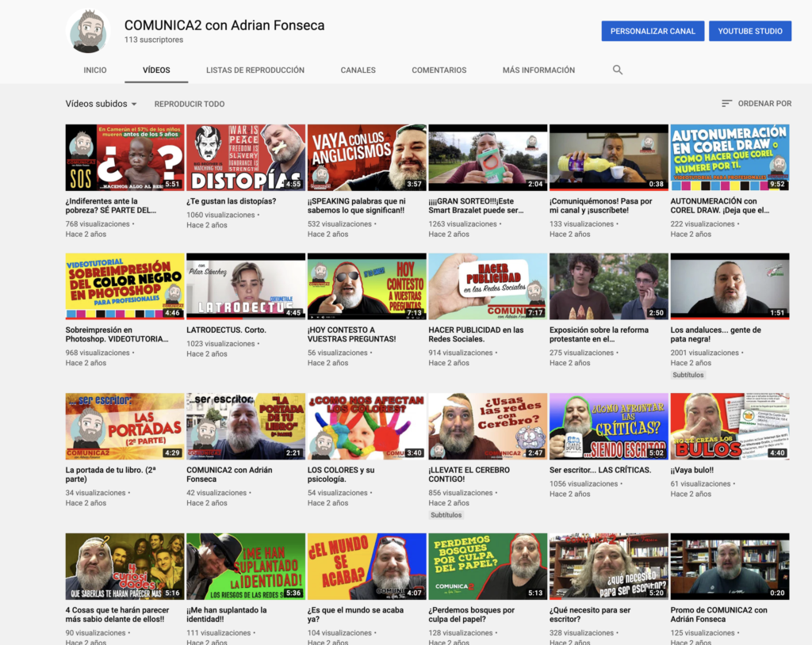Expand the Vídeos subidos dropdown
Screen dimensions: 812x645
pos(101,104)
